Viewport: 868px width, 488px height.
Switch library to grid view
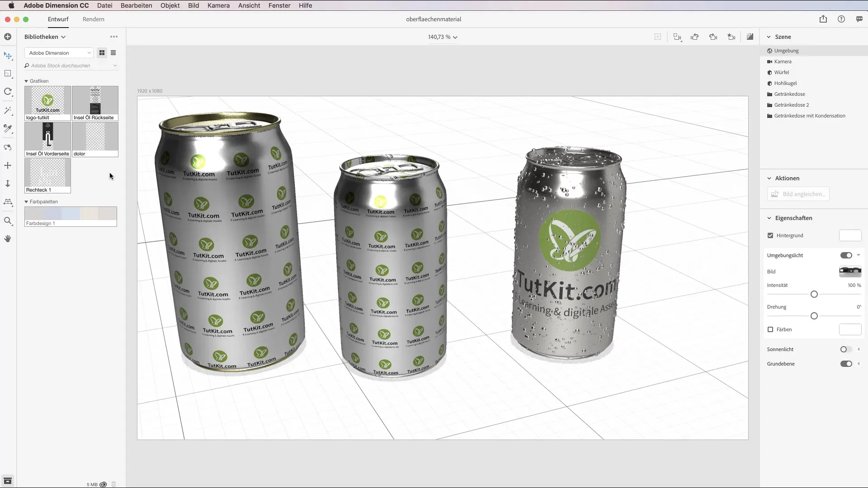coord(102,53)
